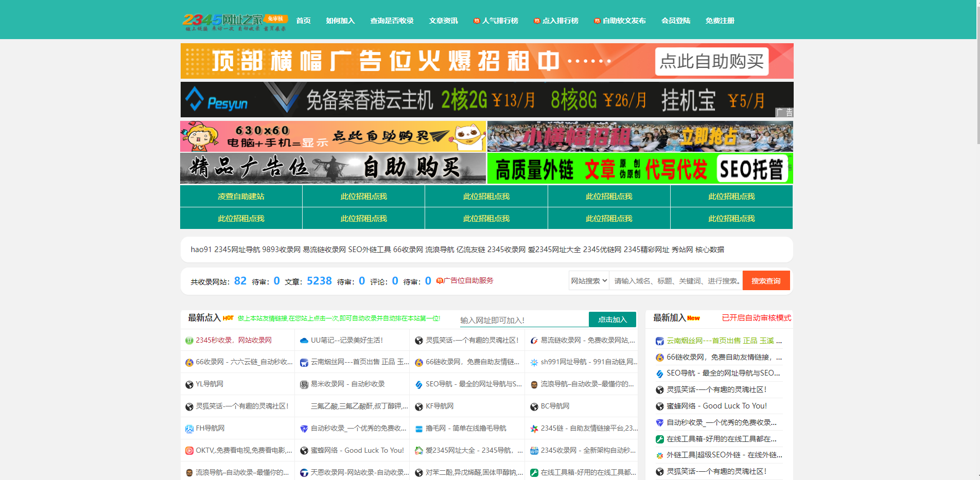The height and width of the screenshot is (480, 980).
Task: Click the OKTV favicon
Action: [x=189, y=451]
